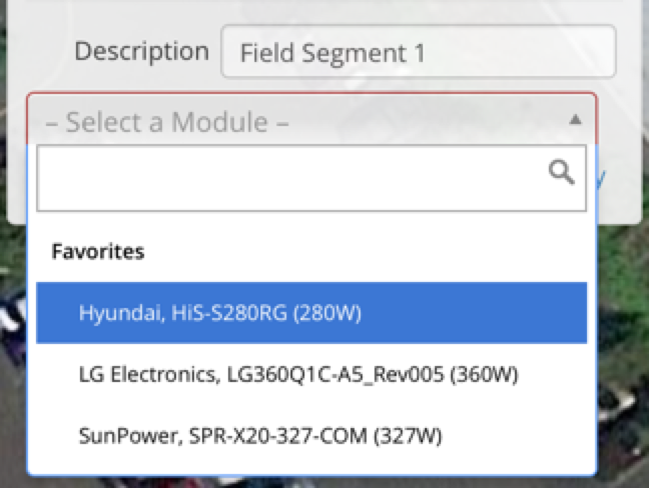
Task: Click the number 1 in Field Segment 1
Action: point(420,53)
